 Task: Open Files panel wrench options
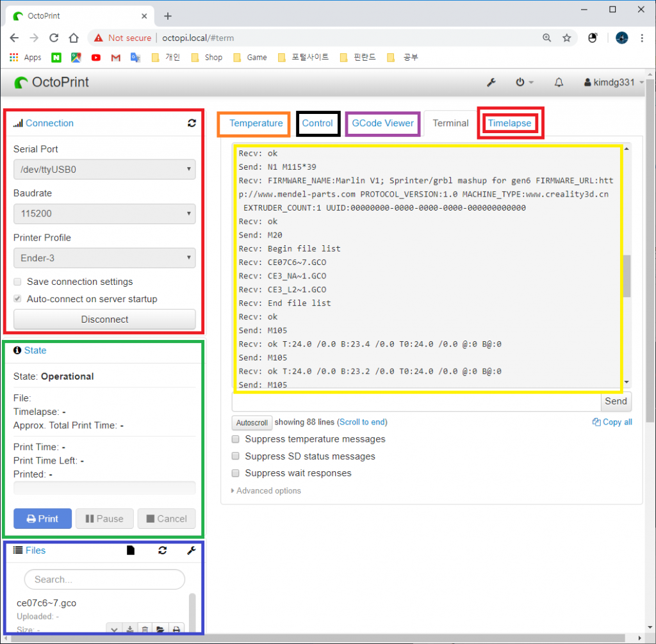(191, 551)
